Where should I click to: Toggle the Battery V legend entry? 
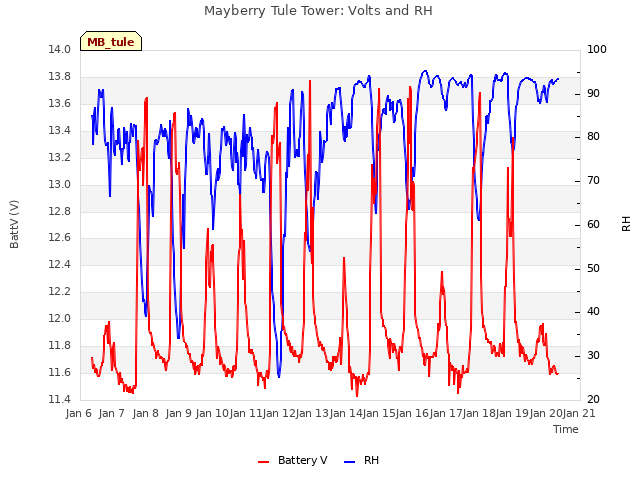(292, 460)
